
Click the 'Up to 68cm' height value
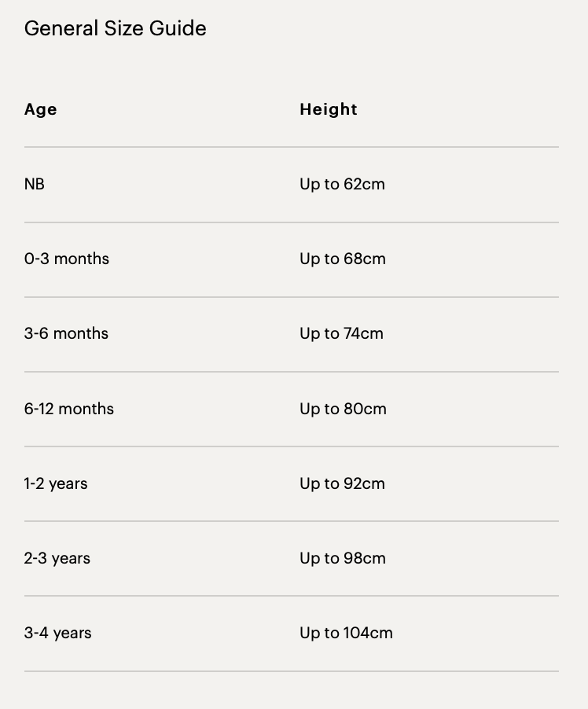(343, 259)
